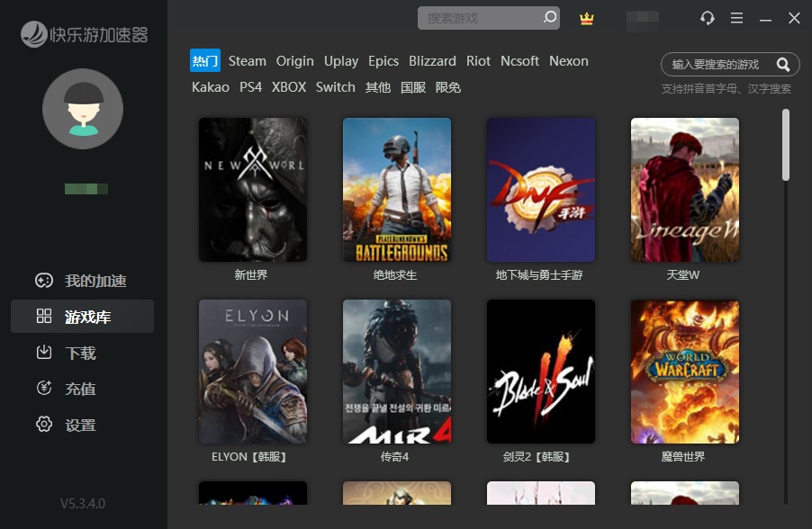Click the 新世界 game title

point(251,275)
